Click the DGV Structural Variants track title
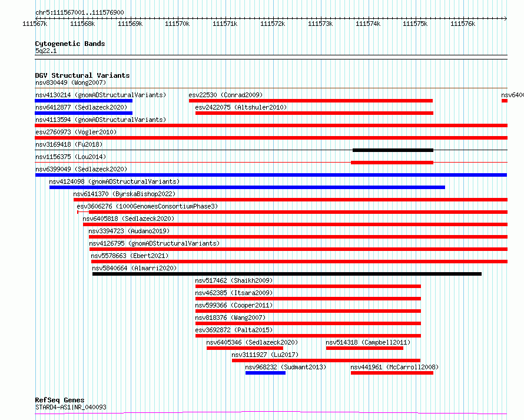The height and width of the screenshot is (420, 524). point(82,75)
